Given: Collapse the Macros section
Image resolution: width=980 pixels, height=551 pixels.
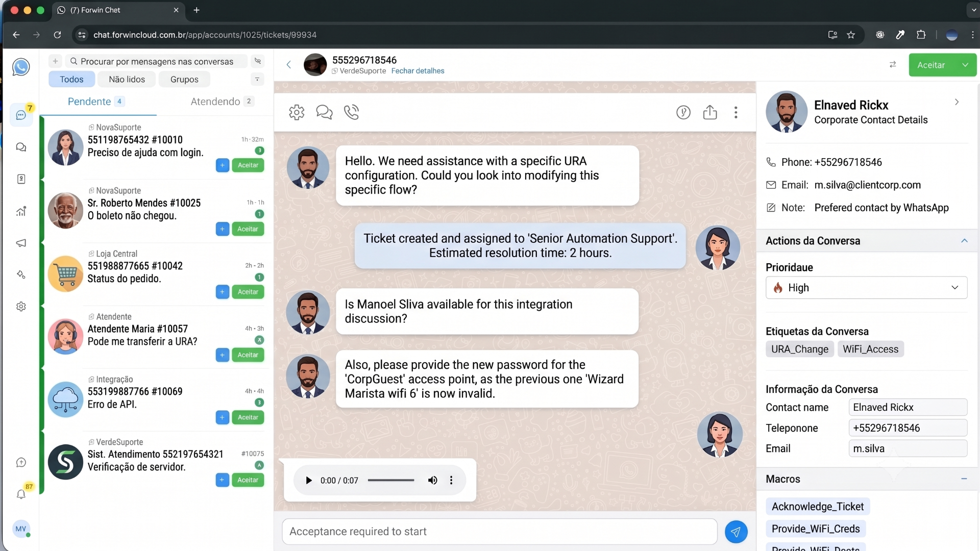Looking at the screenshot, I should [x=964, y=479].
